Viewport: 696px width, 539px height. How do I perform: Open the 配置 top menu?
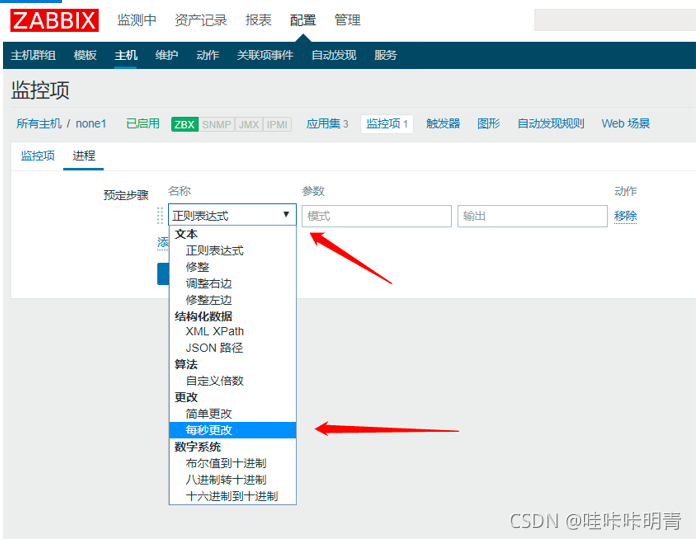(303, 20)
